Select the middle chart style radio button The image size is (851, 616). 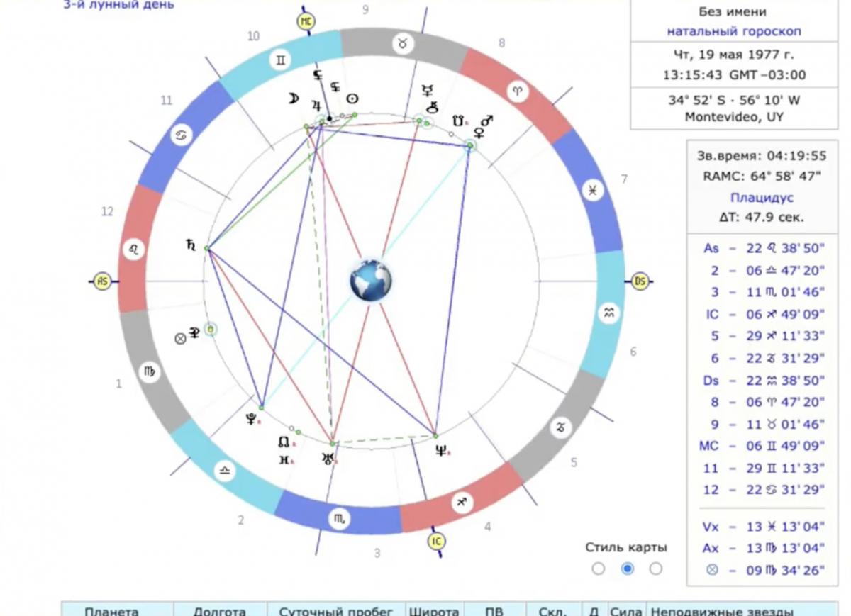627,569
